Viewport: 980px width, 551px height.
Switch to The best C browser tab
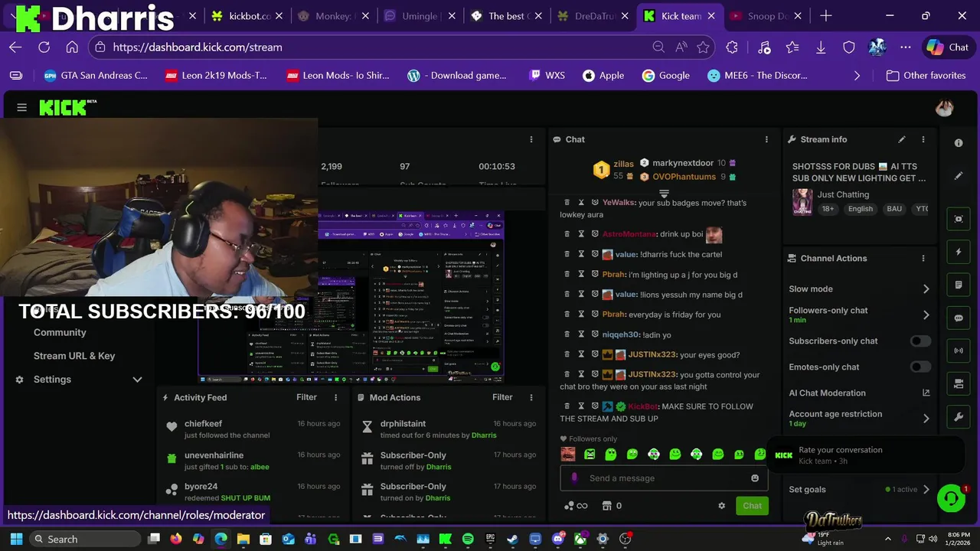[506, 16]
